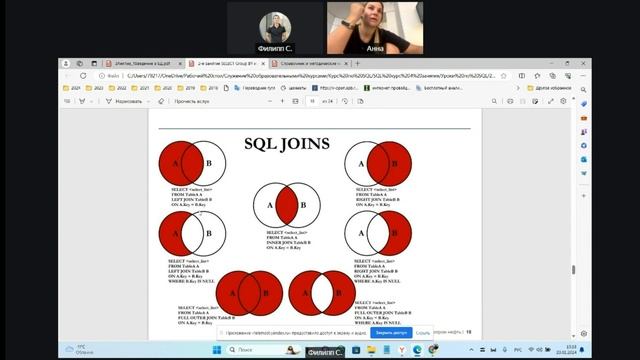Image resolution: width=640 pixels, height=360 pixels.
Task: Open the split screen icon
Action: tap(522, 76)
